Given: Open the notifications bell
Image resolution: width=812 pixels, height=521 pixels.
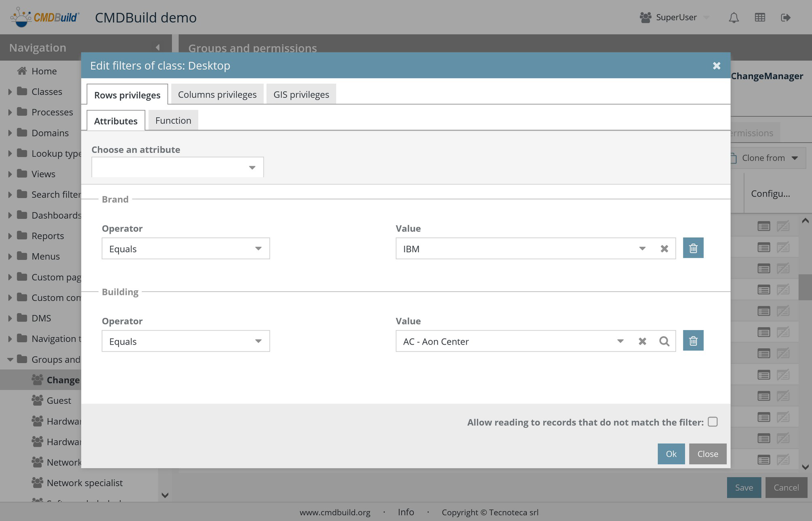Looking at the screenshot, I should point(733,17).
